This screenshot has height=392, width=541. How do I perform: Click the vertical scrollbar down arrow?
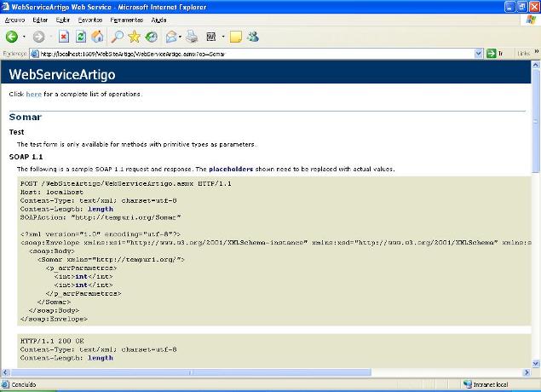[535, 362]
